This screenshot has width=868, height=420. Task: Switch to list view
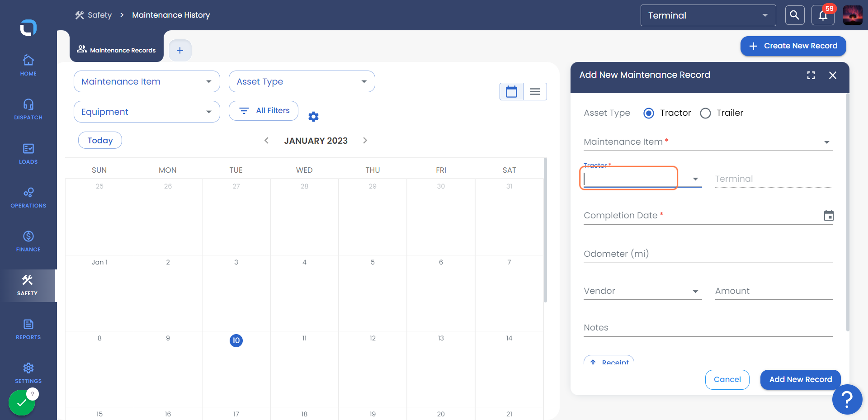535,92
